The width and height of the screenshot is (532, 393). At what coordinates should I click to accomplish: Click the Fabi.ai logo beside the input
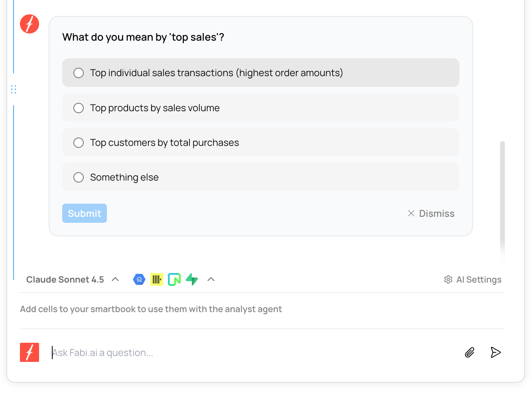tap(30, 352)
